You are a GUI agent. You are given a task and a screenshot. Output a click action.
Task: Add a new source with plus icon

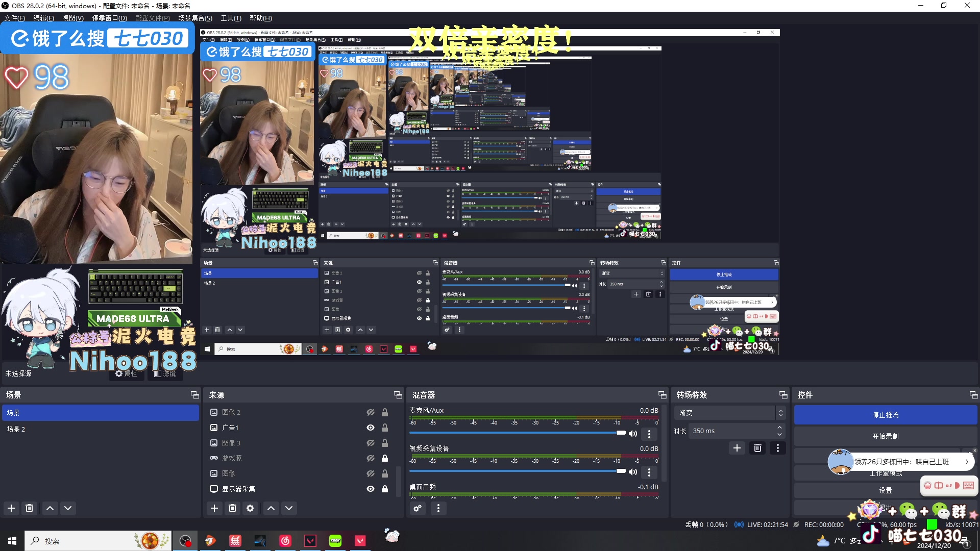pos(214,508)
